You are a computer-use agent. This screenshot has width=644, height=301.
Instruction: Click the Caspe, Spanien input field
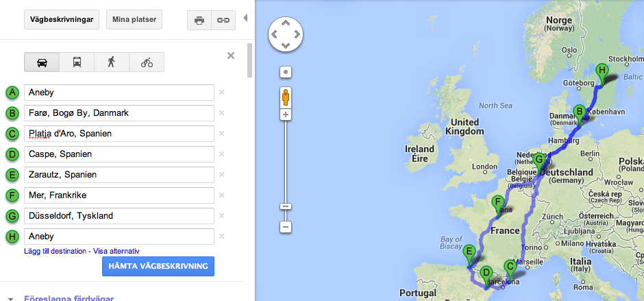(x=119, y=154)
